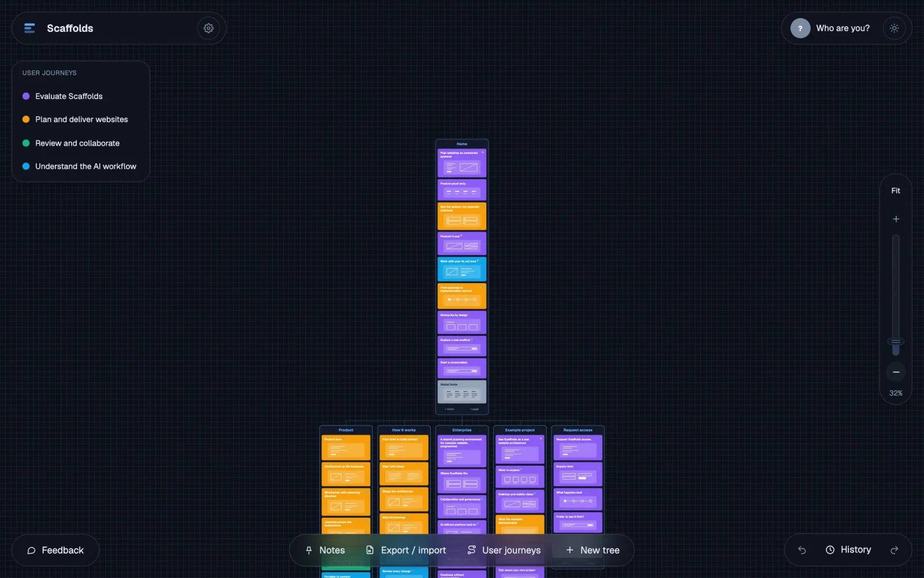Open the History panel
Image resolution: width=924 pixels, height=578 pixels.
tap(848, 550)
